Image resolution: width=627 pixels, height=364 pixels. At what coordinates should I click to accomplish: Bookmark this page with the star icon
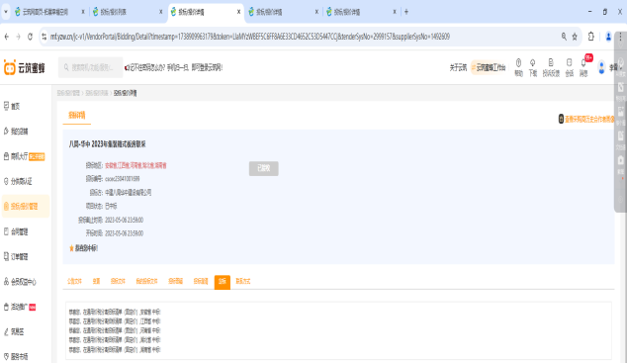[575, 37]
